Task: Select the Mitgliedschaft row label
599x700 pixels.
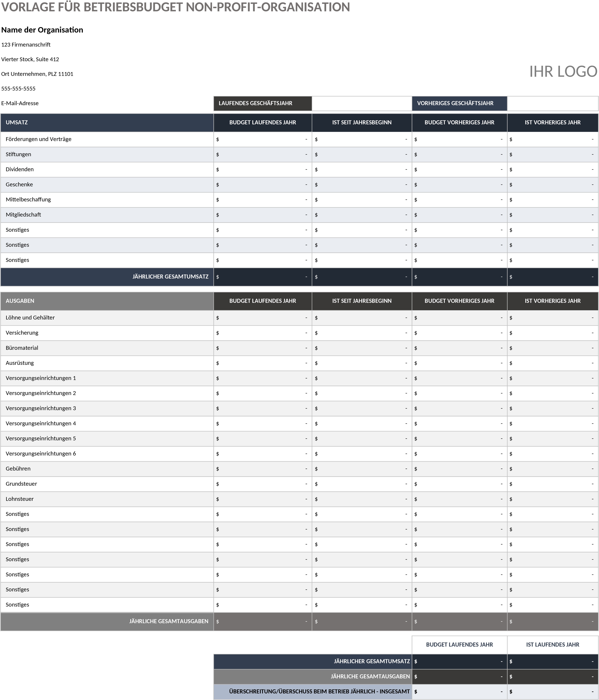Action: tap(23, 215)
